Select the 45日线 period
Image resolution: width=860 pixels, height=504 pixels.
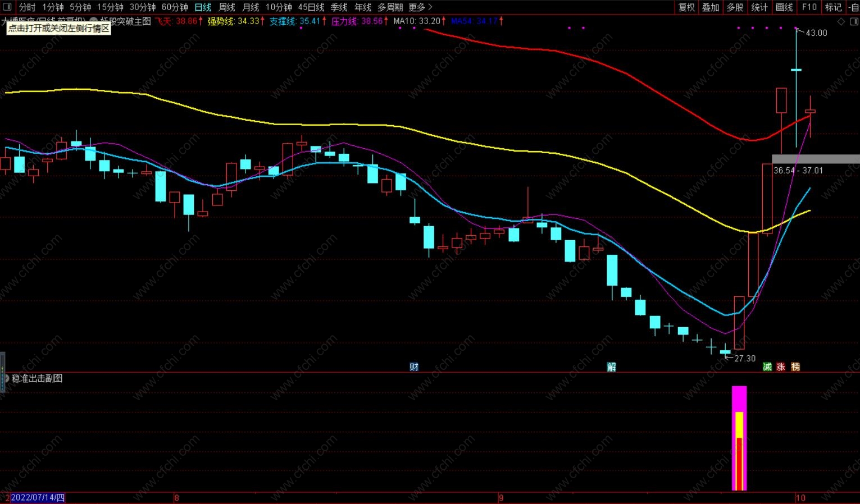coord(311,7)
